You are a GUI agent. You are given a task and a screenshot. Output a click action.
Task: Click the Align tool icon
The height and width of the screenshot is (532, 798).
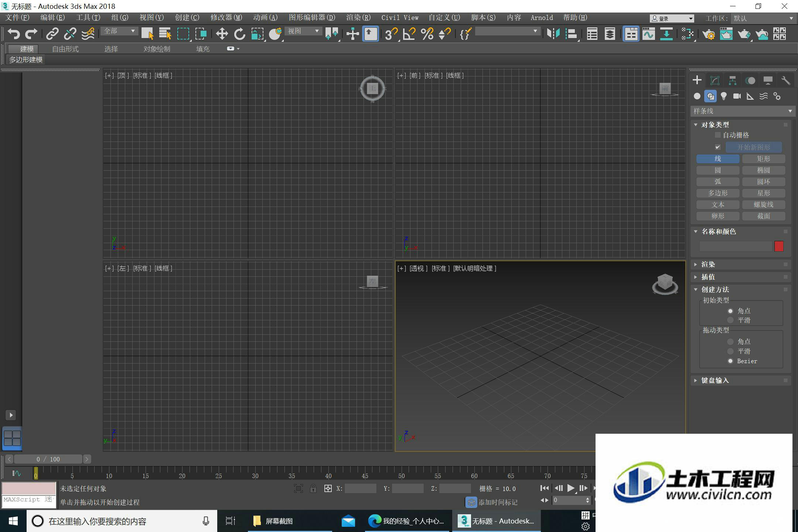(571, 34)
